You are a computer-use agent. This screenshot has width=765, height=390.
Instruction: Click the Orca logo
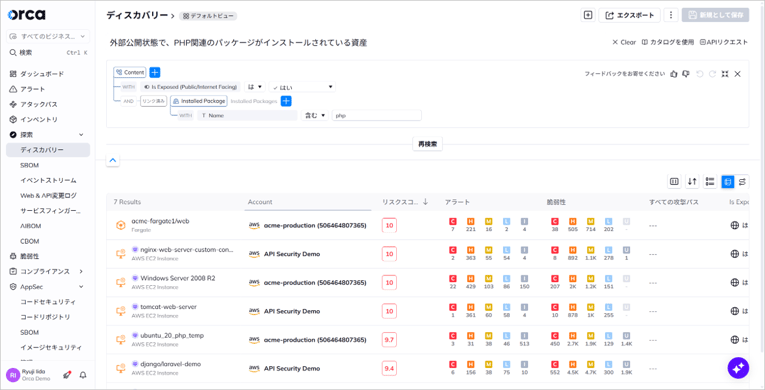tap(26, 15)
